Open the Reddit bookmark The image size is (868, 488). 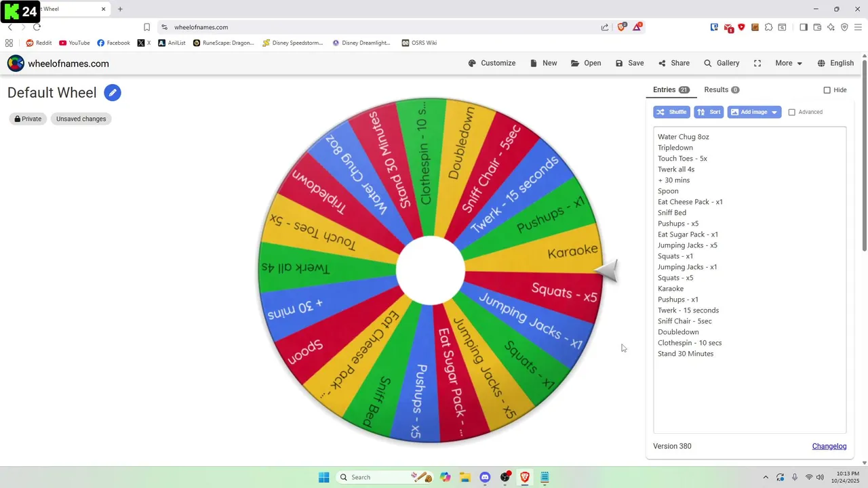(39, 43)
